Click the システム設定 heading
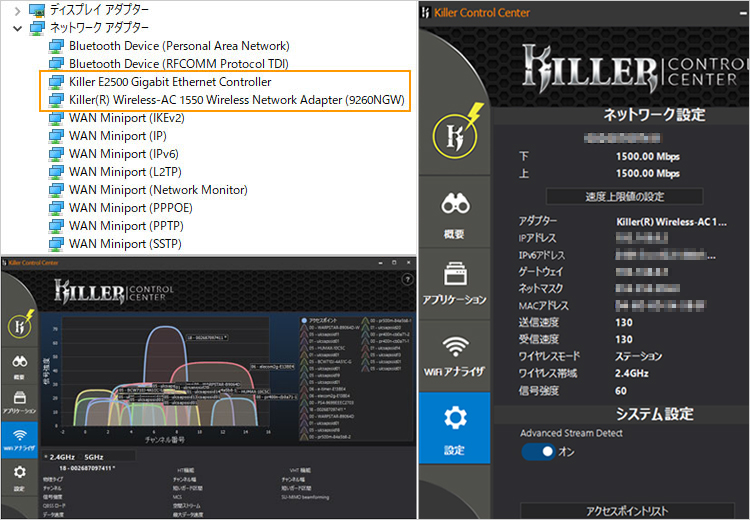This screenshot has height=520, width=750. (x=654, y=414)
